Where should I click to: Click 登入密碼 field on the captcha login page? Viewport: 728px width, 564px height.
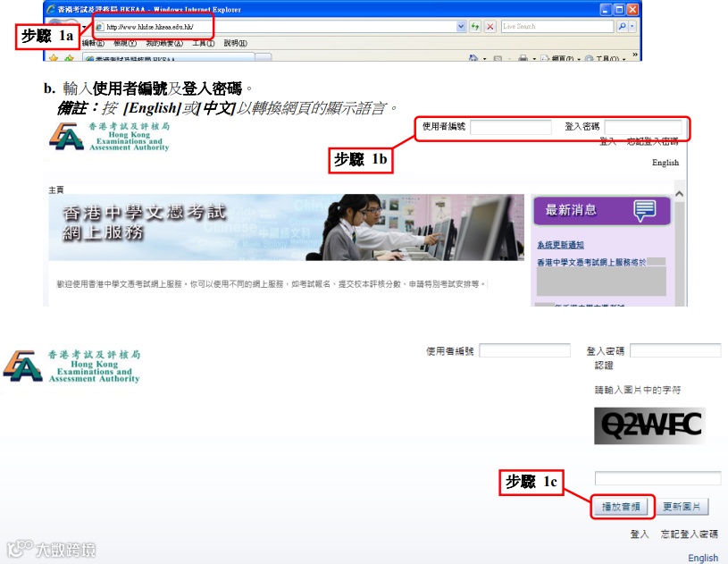[675, 350]
